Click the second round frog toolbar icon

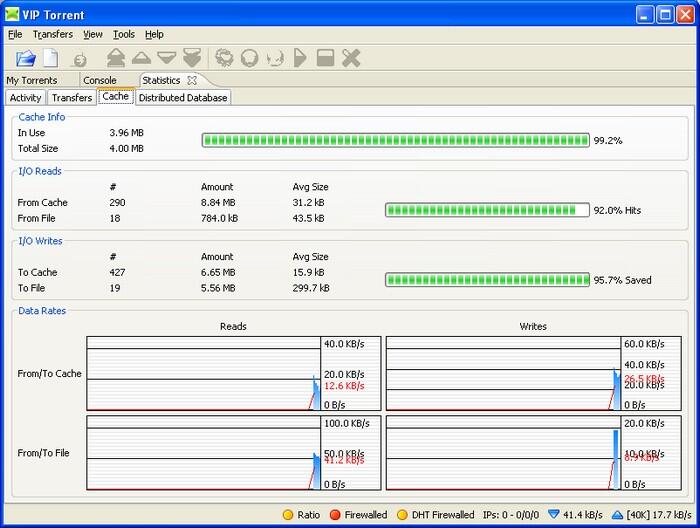pyautogui.click(x=249, y=58)
